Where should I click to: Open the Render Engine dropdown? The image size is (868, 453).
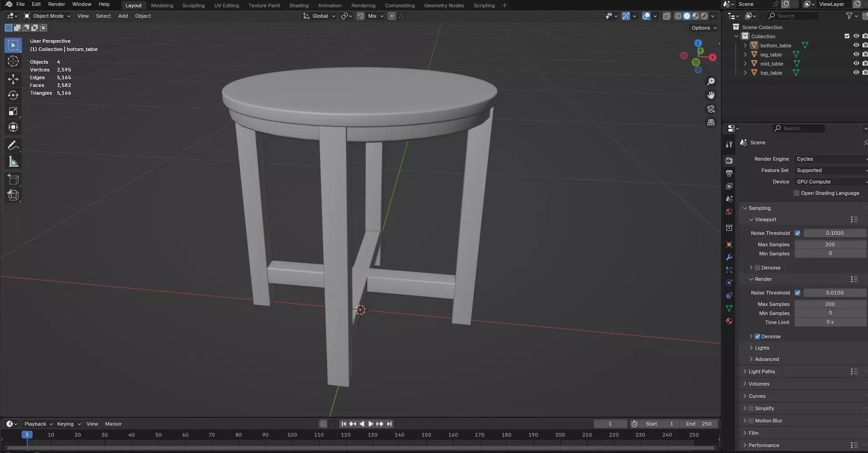pyautogui.click(x=830, y=159)
